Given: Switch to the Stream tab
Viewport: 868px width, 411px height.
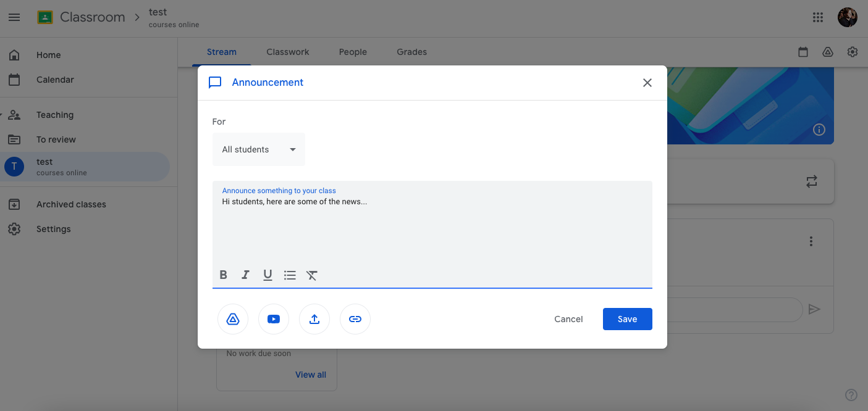Looking at the screenshot, I should tap(222, 52).
